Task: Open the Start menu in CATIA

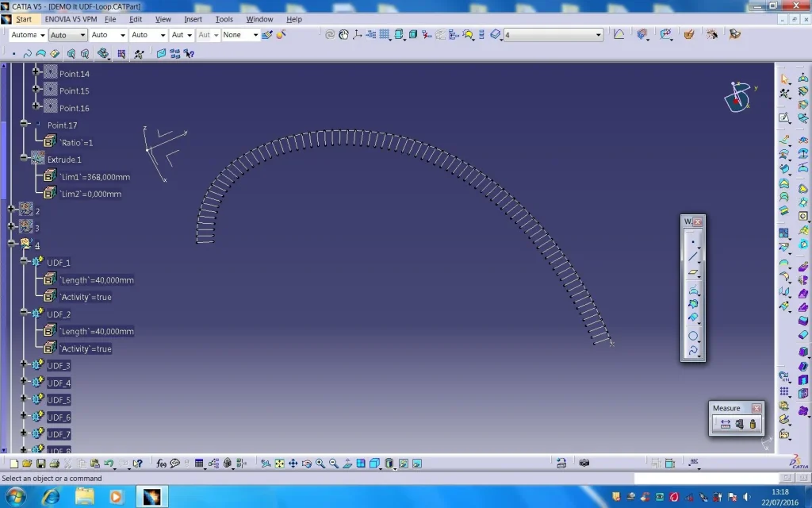Action: coord(24,19)
